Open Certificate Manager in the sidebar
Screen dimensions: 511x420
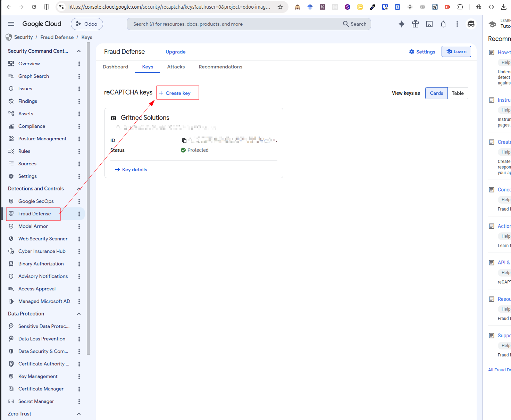[x=41, y=389]
